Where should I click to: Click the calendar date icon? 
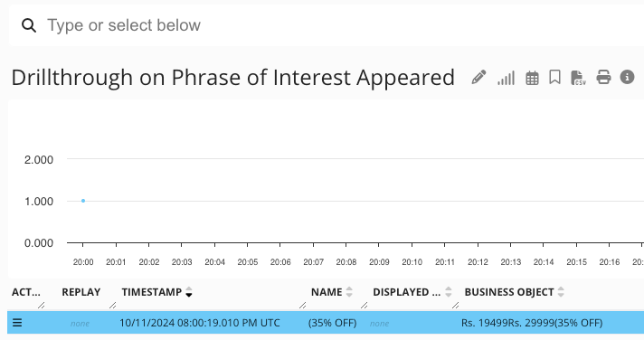click(x=532, y=78)
